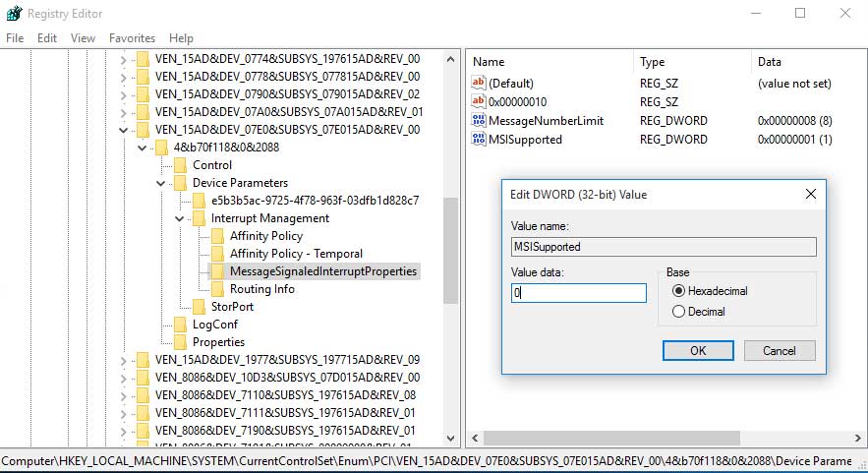
Task: Click the tree pane vertical scrollbar thumb
Action: coord(450,251)
